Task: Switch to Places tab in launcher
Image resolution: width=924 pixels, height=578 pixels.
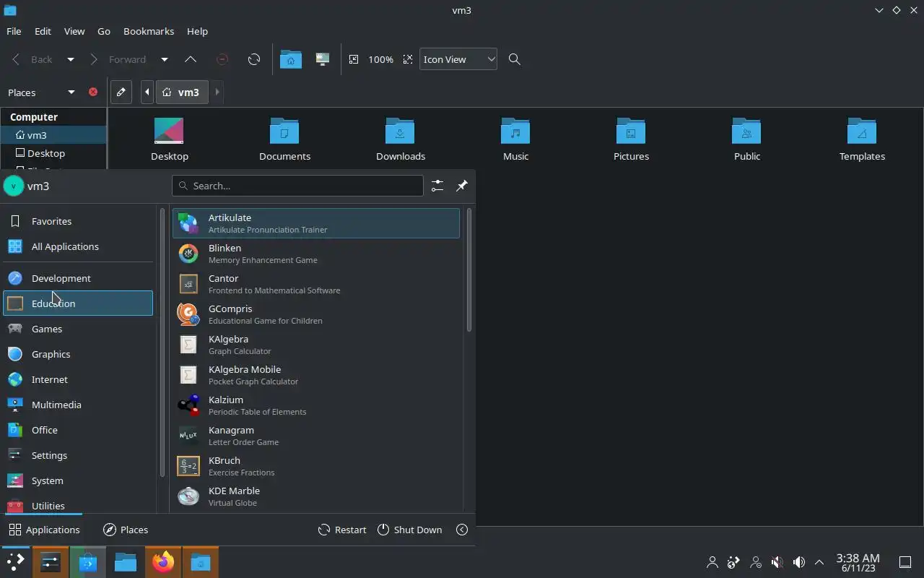Action: pyautogui.click(x=126, y=530)
